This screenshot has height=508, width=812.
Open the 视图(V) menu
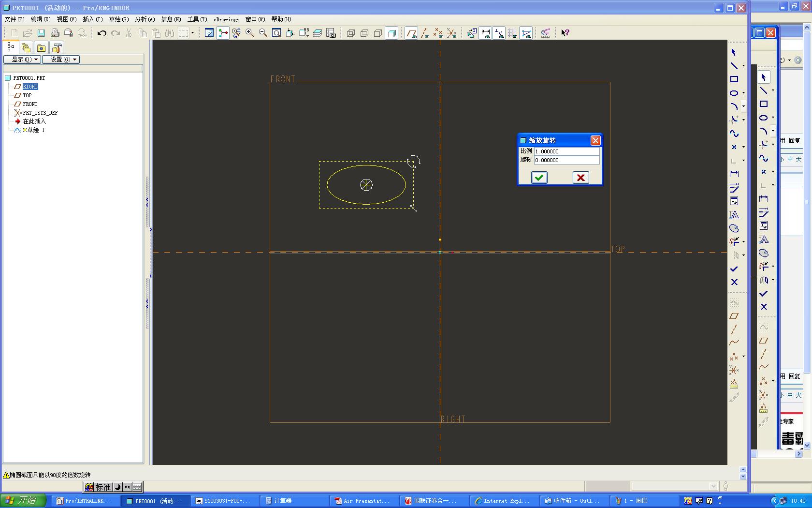pyautogui.click(x=66, y=19)
